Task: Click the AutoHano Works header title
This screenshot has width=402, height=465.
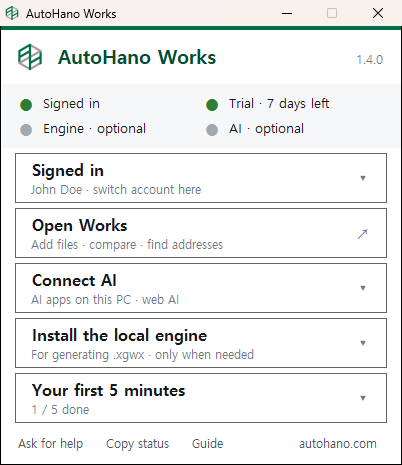Action: coord(137,57)
